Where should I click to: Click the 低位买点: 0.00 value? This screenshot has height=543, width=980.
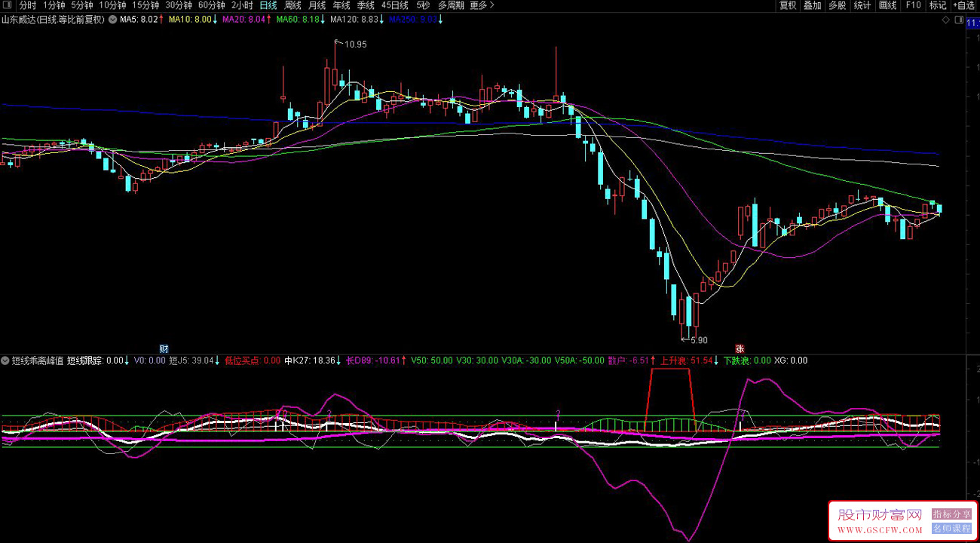click(x=253, y=360)
